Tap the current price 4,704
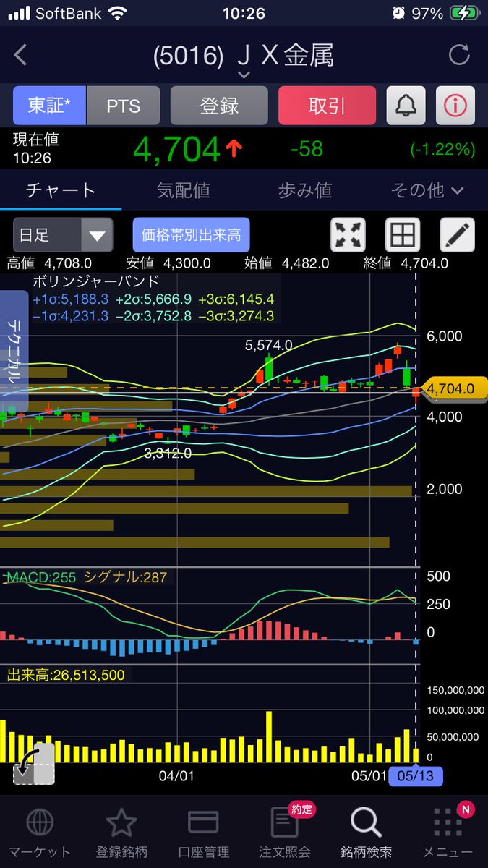The width and height of the screenshot is (488, 868). point(176,150)
